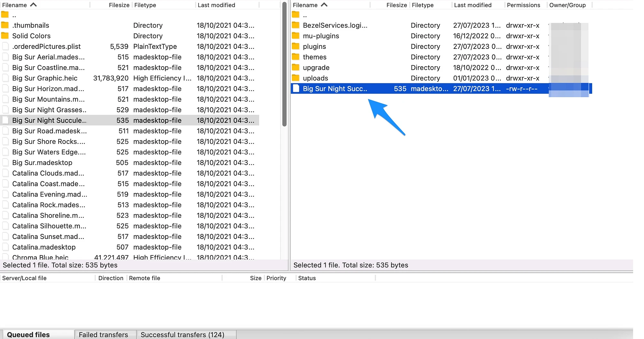This screenshot has height=339, width=644.
Task: Click file icon of Big Sur.madesktop
Action: coord(5,162)
